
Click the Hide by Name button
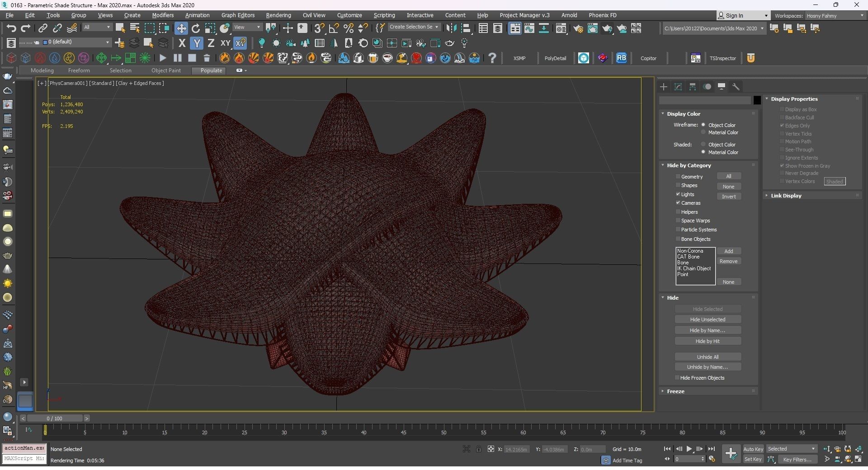(708, 330)
